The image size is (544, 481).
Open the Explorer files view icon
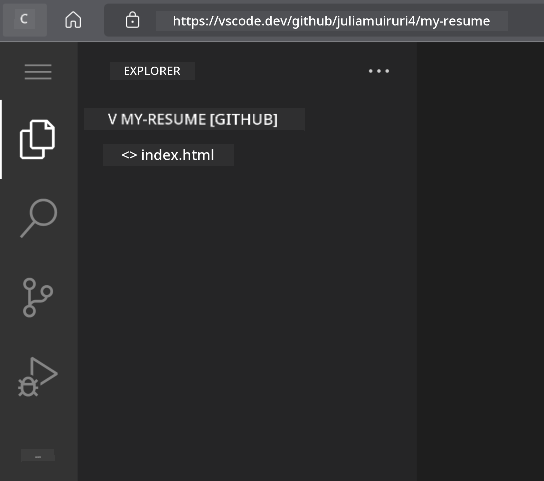point(37,140)
